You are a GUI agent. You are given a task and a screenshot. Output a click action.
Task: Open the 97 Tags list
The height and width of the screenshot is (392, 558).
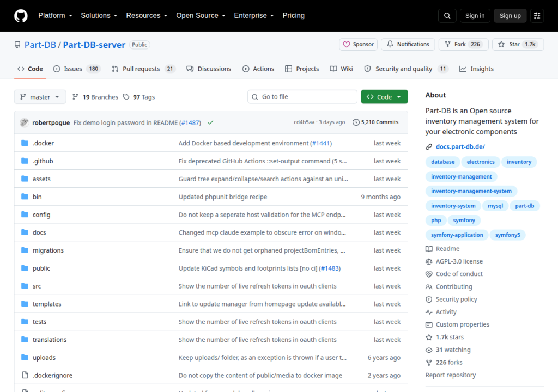pyautogui.click(x=139, y=97)
